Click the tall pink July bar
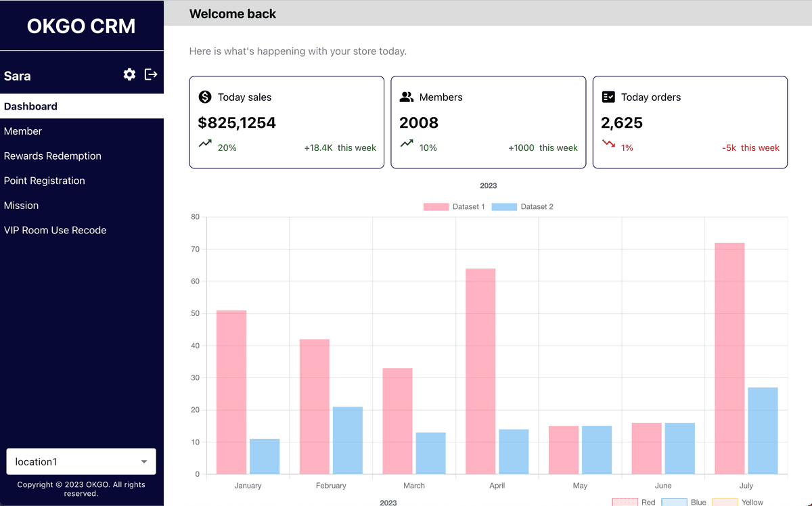The width and height of the screenshot is (812, 506). click(729, 359)
